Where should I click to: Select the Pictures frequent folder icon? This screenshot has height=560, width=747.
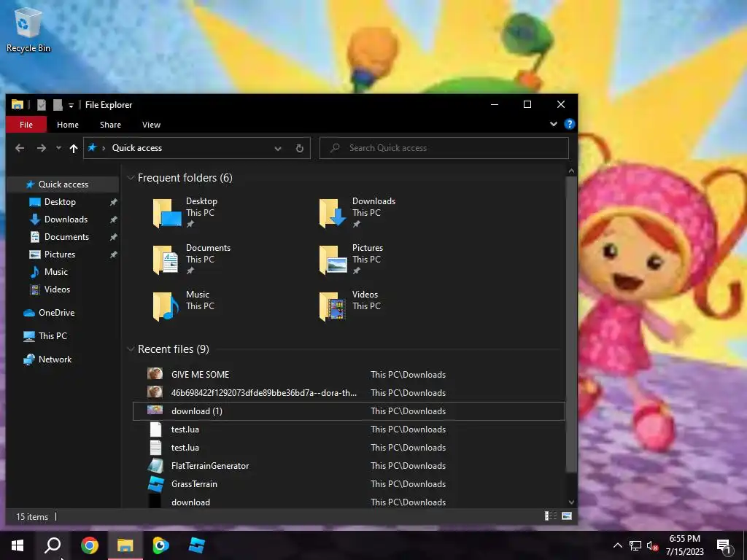pyautogui.click(x=333, y=260)
